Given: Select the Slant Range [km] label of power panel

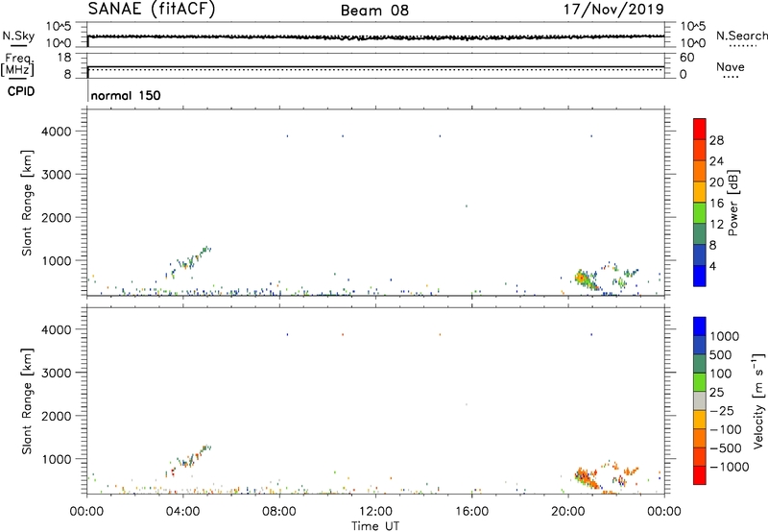Looking at the screenshot, I should click(x=27, y=203).
